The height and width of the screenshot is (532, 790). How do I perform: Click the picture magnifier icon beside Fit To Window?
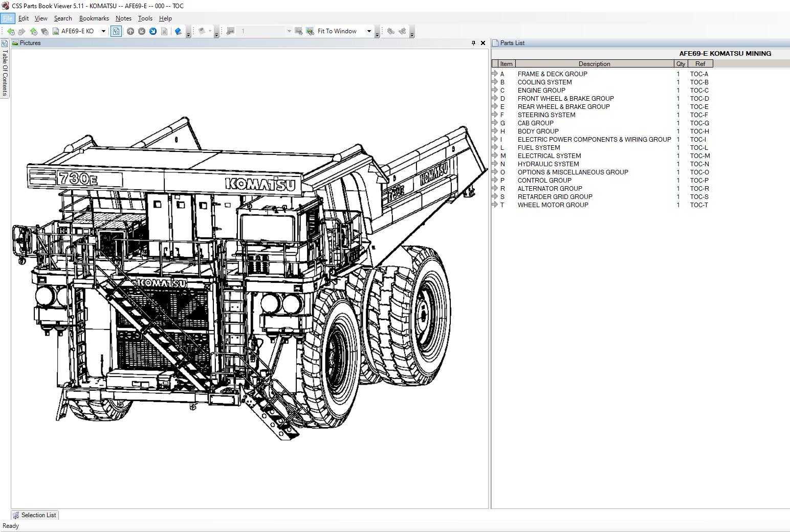[310, 31]
